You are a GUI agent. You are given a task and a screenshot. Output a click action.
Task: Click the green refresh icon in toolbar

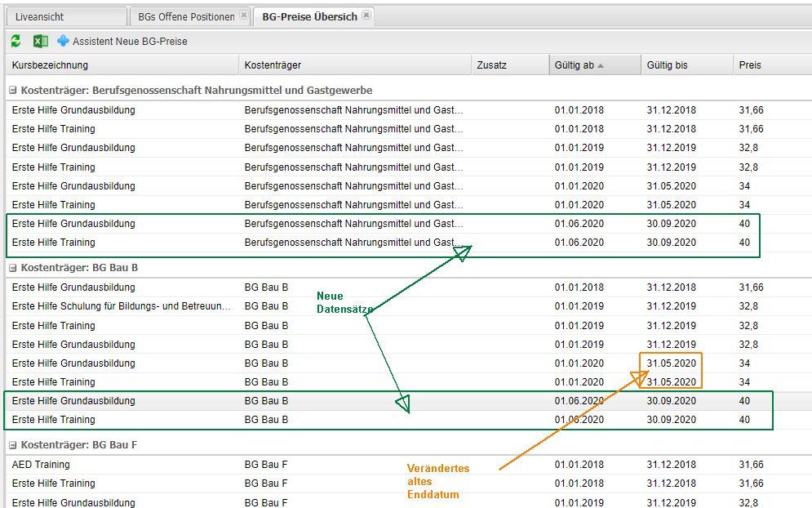coord(16,41)
